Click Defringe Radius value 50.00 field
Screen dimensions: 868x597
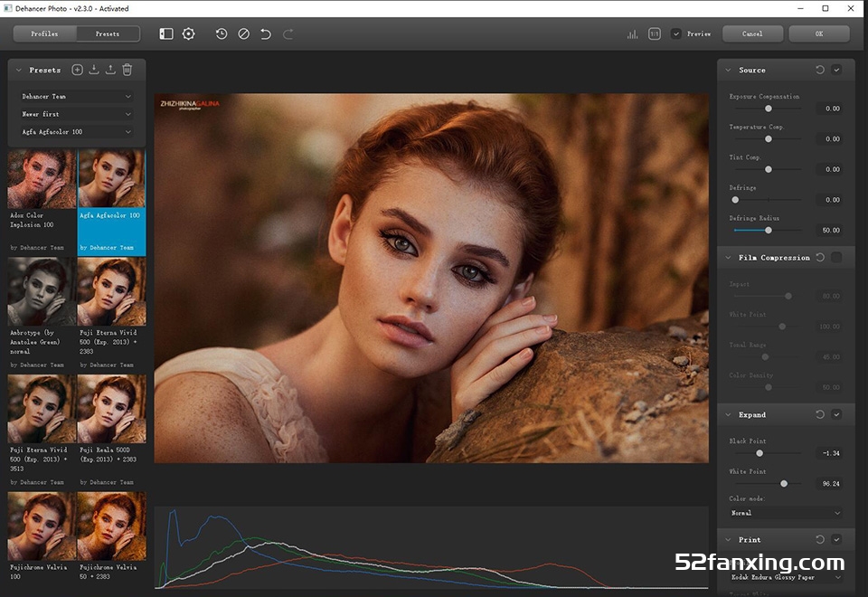tap(829, 231)
